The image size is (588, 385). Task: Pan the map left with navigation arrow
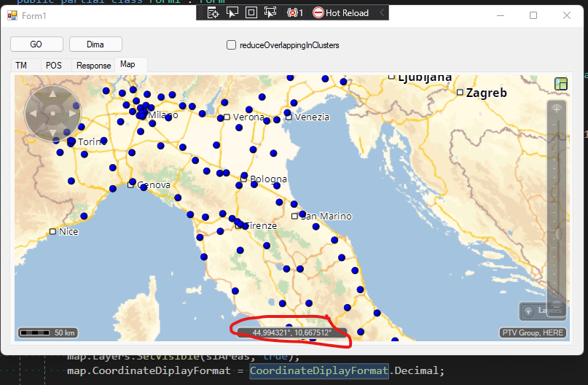(34, 113)
